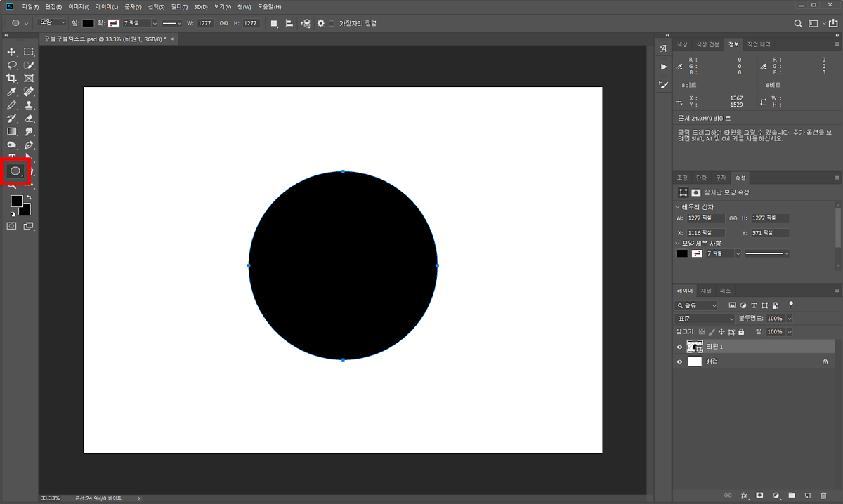Activate the highlighted Ellipse tool
Viewport: 843px width, 504px height.
click(15, 171)
